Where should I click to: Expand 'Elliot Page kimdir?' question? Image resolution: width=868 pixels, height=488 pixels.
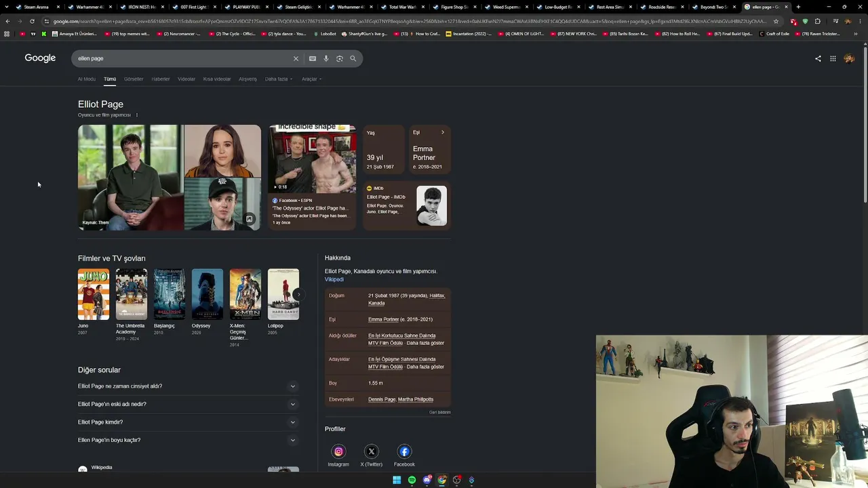(x=188, y=422)
